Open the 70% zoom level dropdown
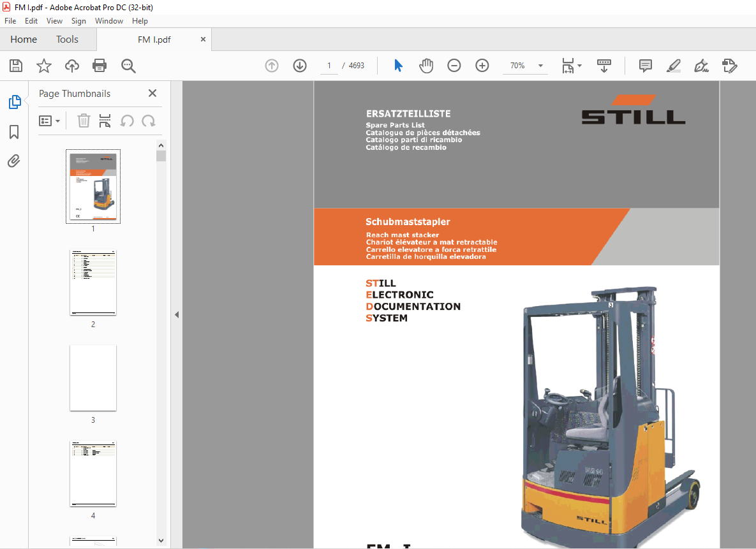The height and width of the screenshot is (549, 756). (x=540, y=66)
